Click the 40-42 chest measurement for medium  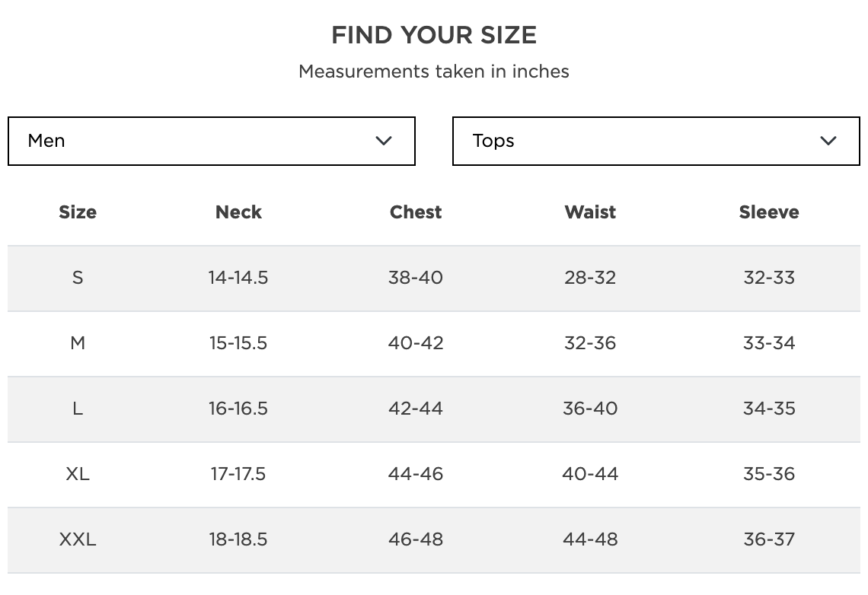point(416,343)
